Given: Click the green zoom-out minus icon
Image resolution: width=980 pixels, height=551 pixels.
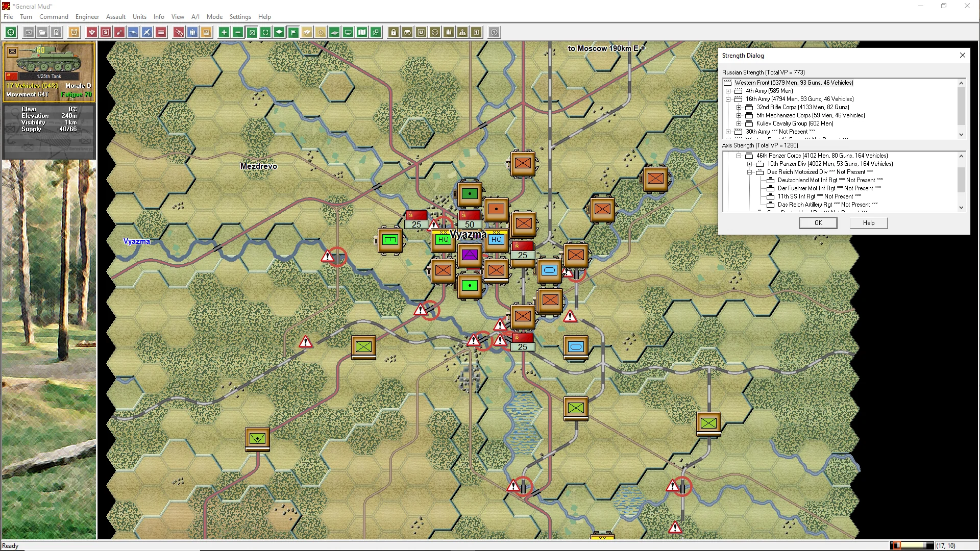Looking at the screenshot, I should (238, 32).
